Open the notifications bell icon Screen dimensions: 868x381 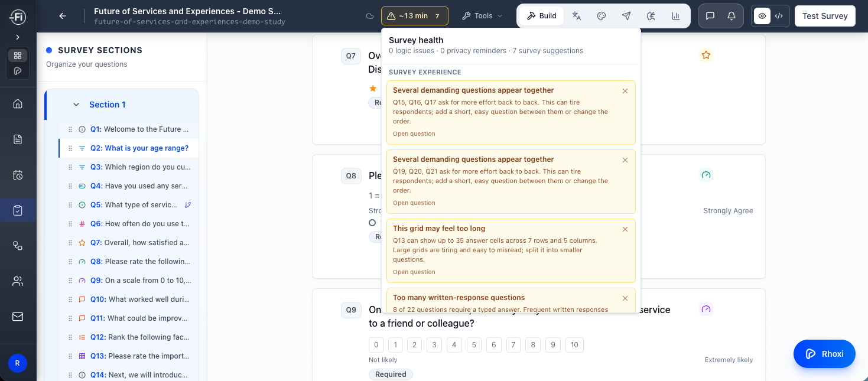tap(732, 16)
